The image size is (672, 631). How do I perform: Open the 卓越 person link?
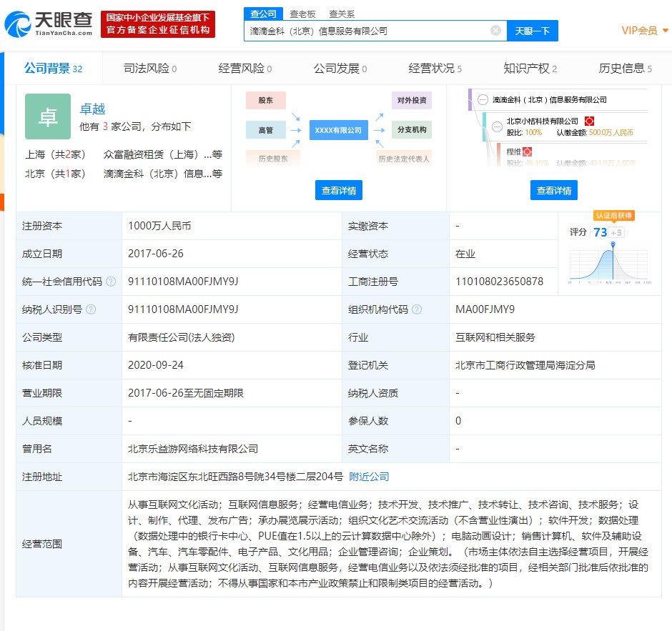tap(92, 109)
